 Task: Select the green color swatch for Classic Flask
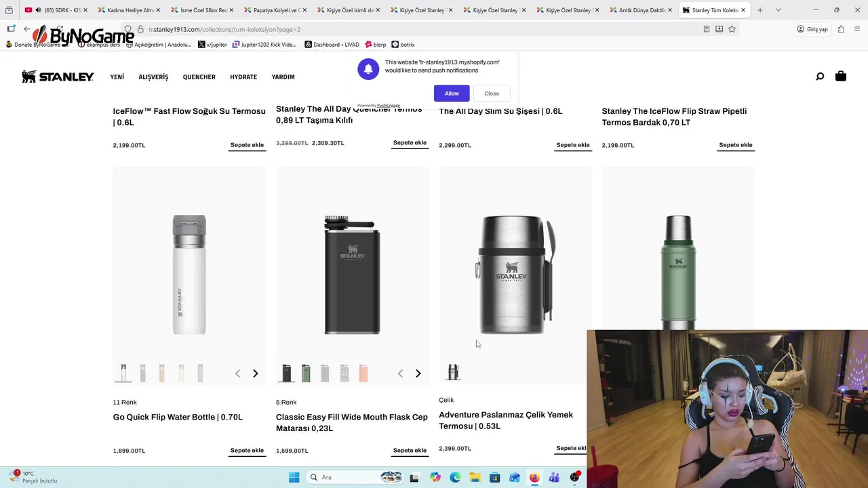[306, 373]
